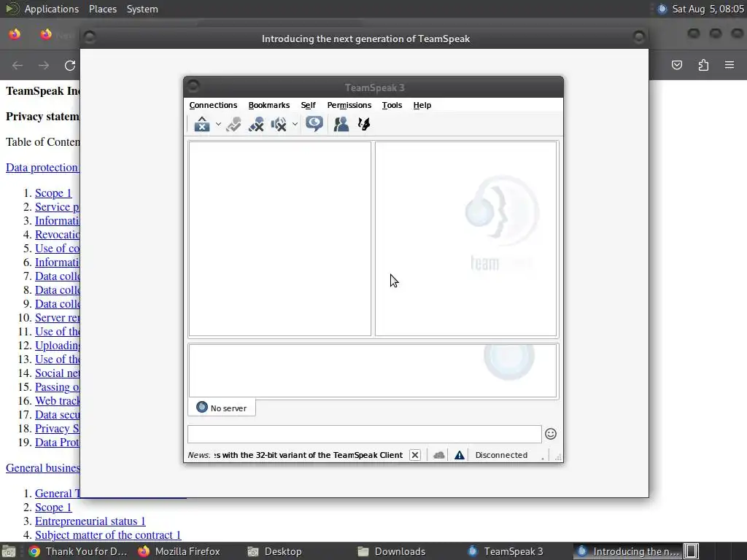
Task: Click show desktop icon in bottom panel
Action: pos(9,551)
